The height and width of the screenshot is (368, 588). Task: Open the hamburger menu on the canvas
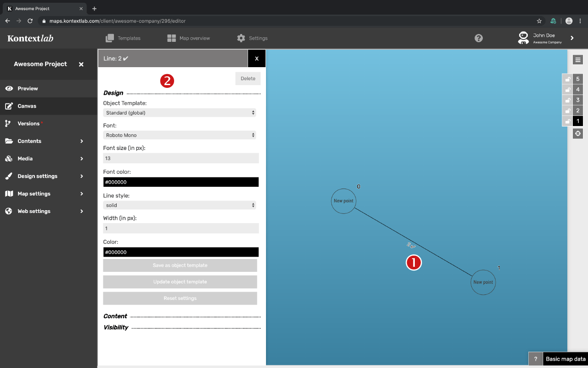coord(578,59)
